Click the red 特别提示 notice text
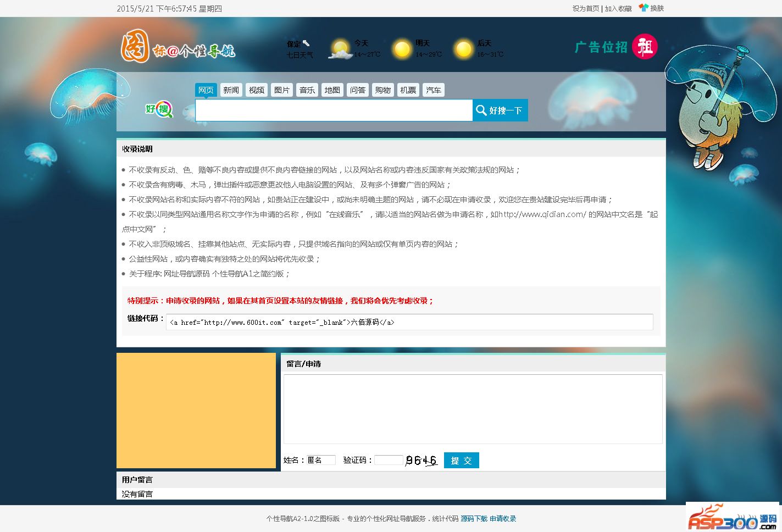The height and width of the screenshot is (532, 782). tap(280, 301)
